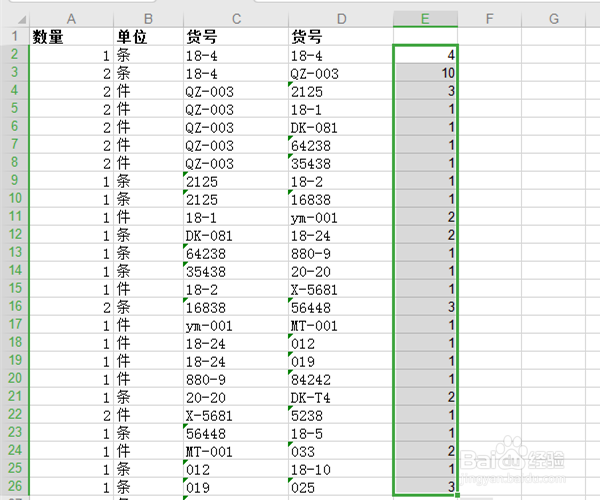Select highlighted column E header

point(425,19)
